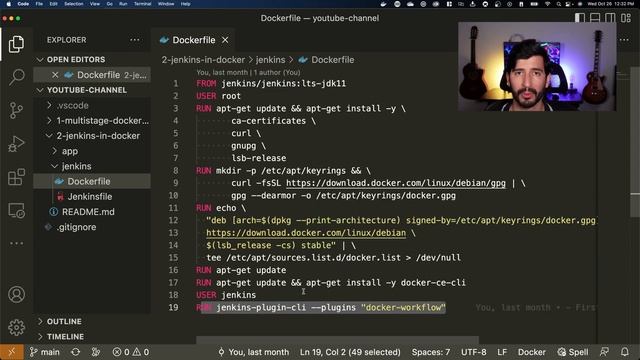640x360 pixels.
Task: Open the Help menu
Action: (x=185, y=4)
